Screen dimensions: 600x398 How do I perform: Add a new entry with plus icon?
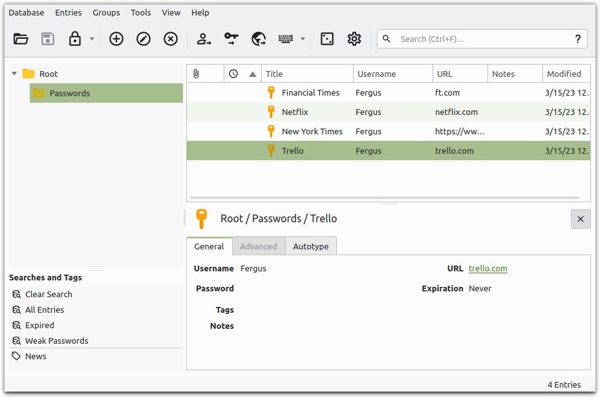point(116,39)
